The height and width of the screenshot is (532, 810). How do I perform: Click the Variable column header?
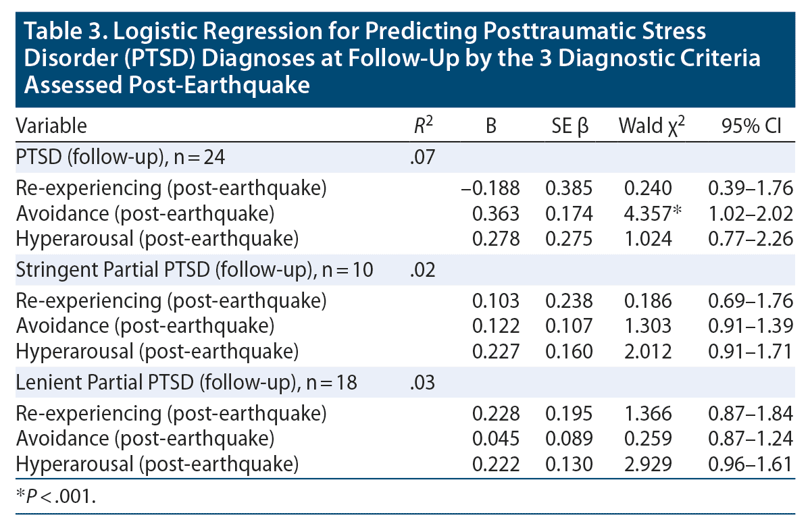51,126
